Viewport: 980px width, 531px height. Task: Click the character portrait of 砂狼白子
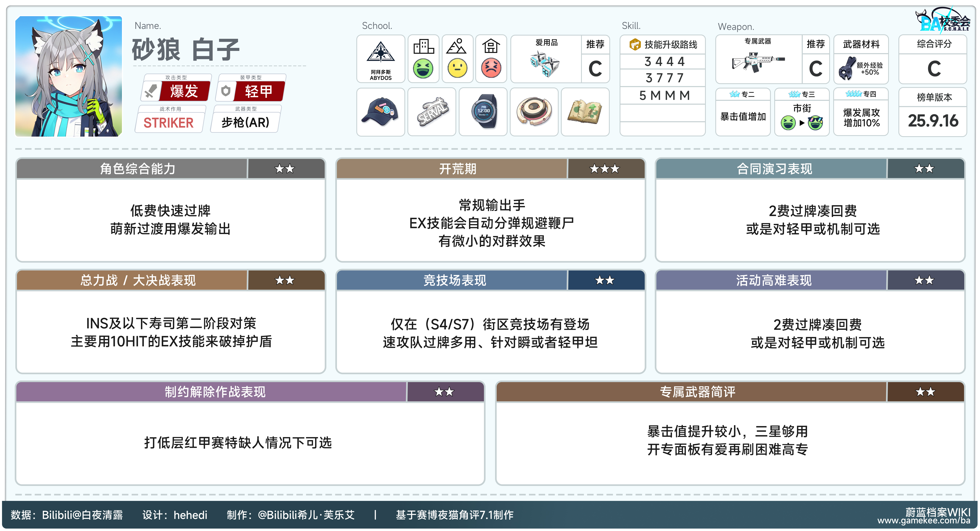click(x=68, y=76)
